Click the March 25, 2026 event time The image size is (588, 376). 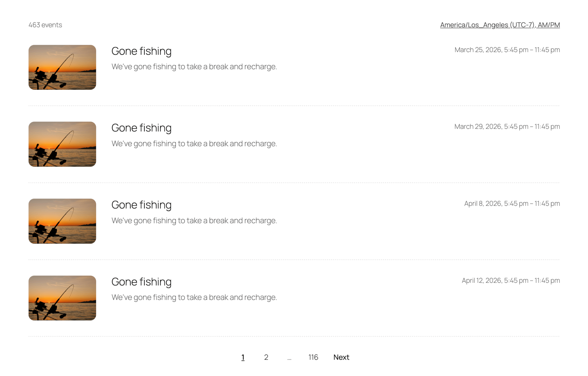click(507, 50)
